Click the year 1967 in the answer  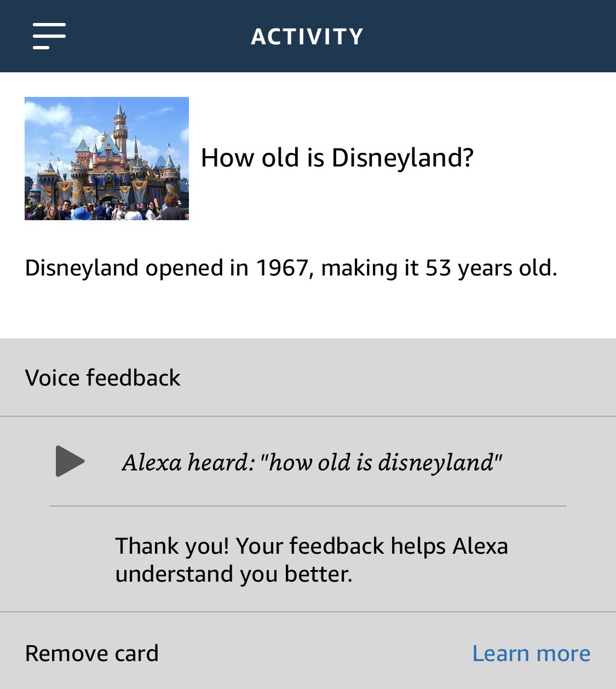pyautogui.click(x=282, y=268)
